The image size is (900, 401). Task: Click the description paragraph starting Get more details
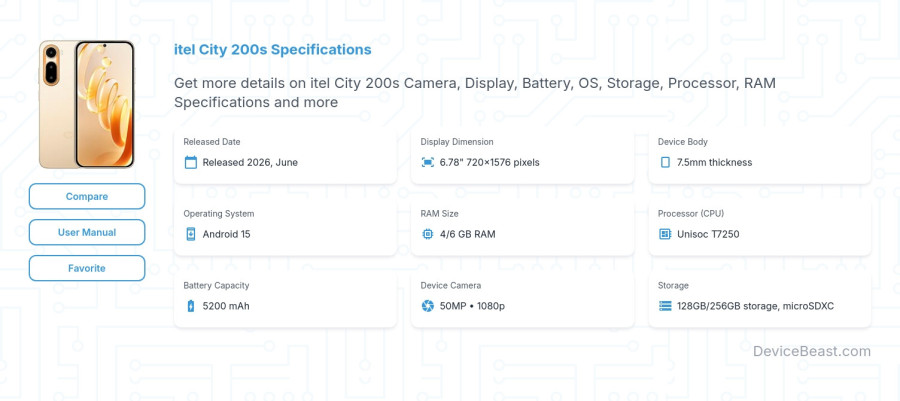click(475, 92)
